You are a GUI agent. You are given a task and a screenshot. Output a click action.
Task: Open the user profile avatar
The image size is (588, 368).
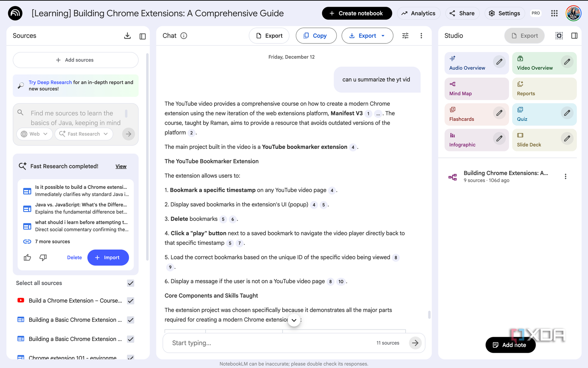[x=573, y=13]
